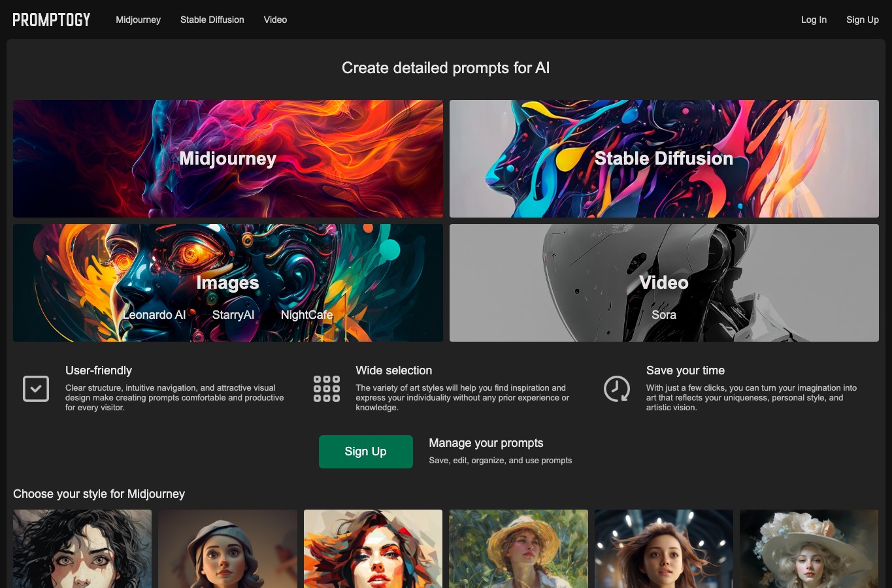Click the User-friendly checkmark icon
The width and height of the screenshot is (892, 588).
36,389
